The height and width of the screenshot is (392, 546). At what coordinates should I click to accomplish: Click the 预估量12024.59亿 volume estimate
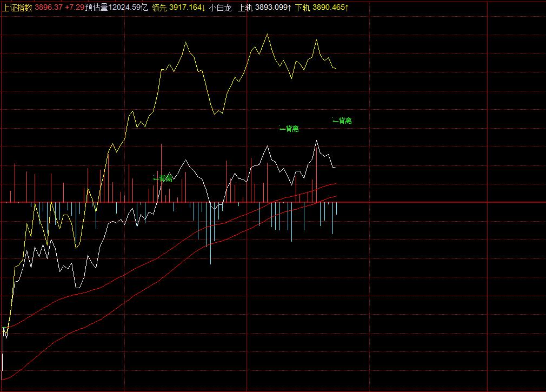coord(116,8)
